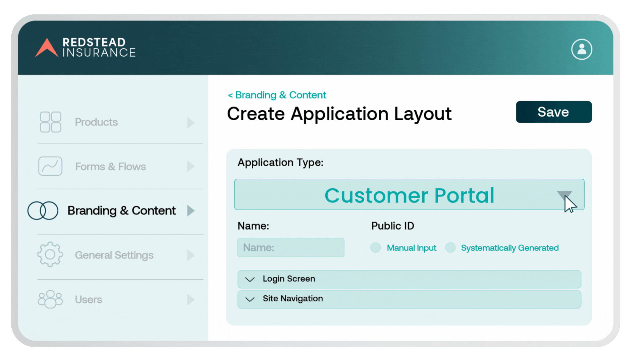Select the Systematically Generated radio option
Image resolution: width=644 pixels, height=362 pixels.
coord(450,248)
